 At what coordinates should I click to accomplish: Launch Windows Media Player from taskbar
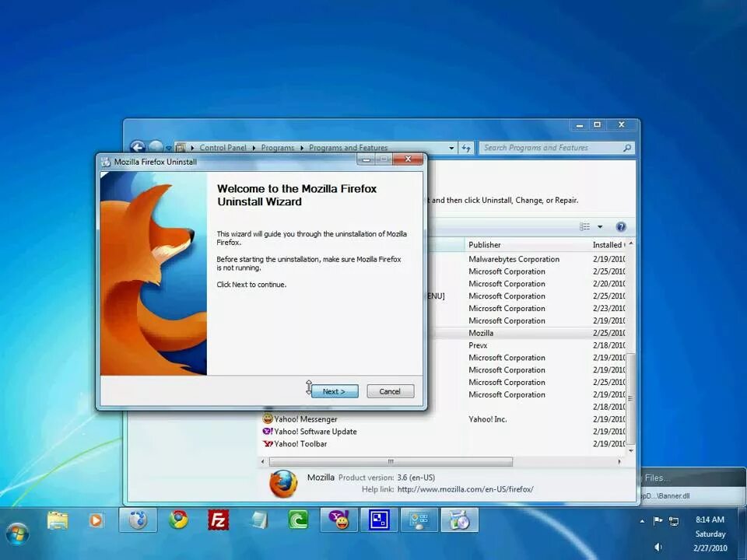coord(96,520)
